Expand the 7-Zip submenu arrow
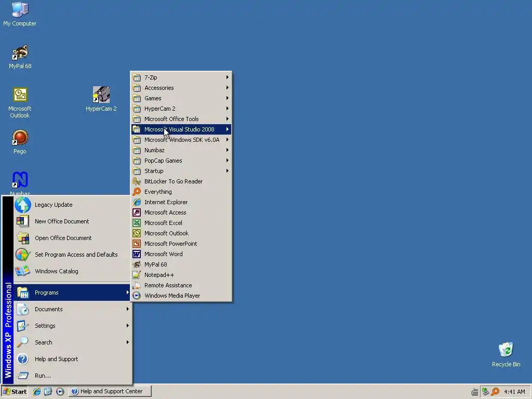The image size is (532, 399). tap(228, 77)
